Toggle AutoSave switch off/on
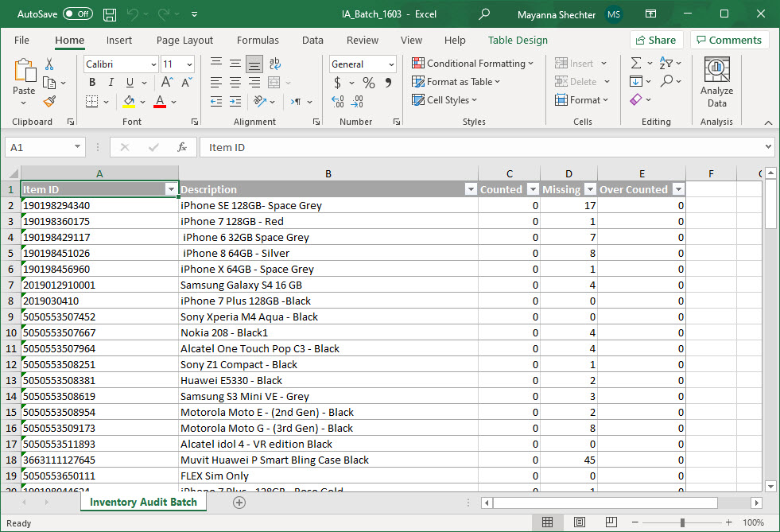 click(x=78, y=14)
